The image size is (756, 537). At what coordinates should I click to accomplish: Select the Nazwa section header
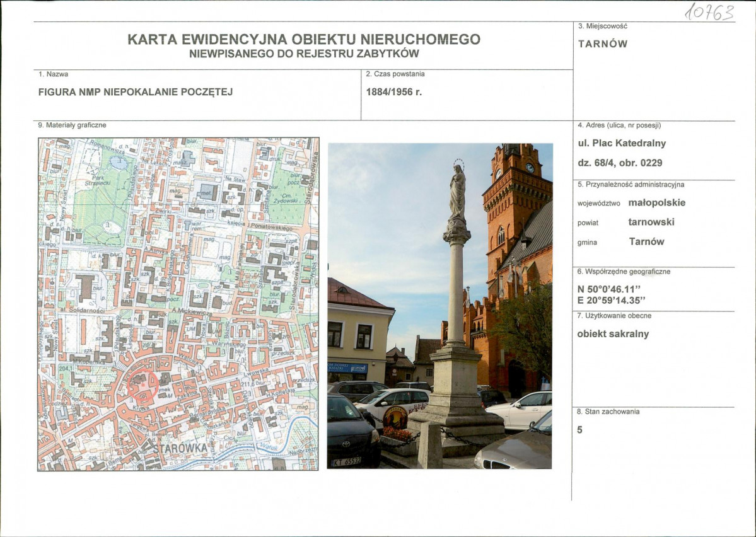tap(54, 76)
